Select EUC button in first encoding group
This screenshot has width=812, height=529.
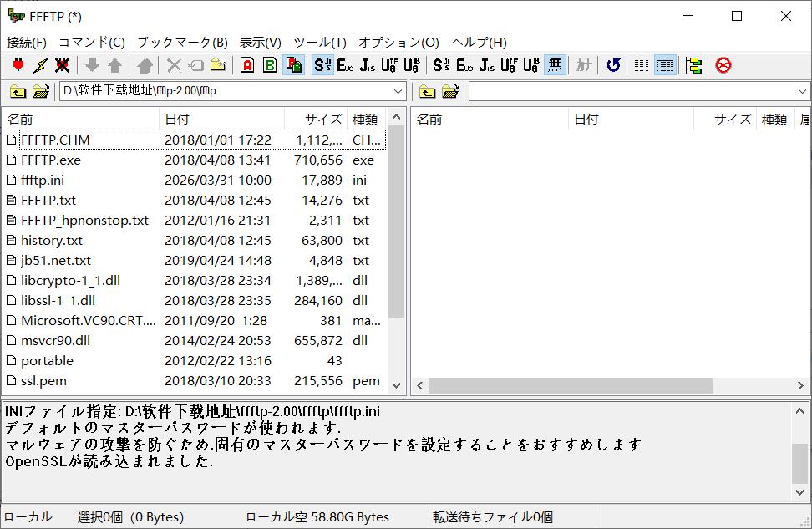[345, 65]
